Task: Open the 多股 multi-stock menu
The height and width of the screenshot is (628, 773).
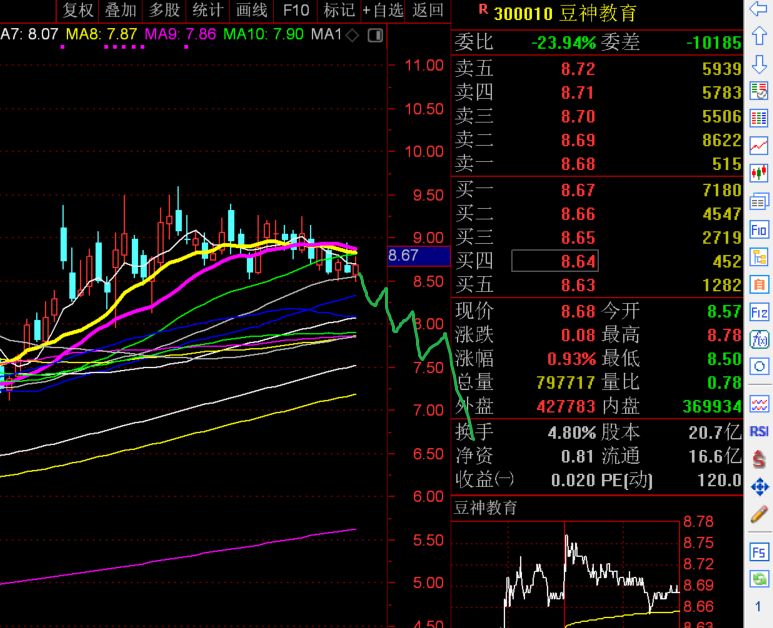Action: pos(164,10)
